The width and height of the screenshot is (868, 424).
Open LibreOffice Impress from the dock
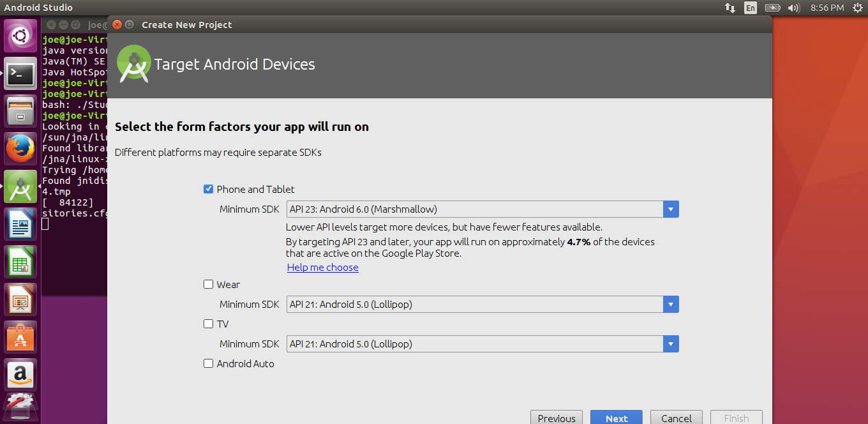click(x=21, y=299)
